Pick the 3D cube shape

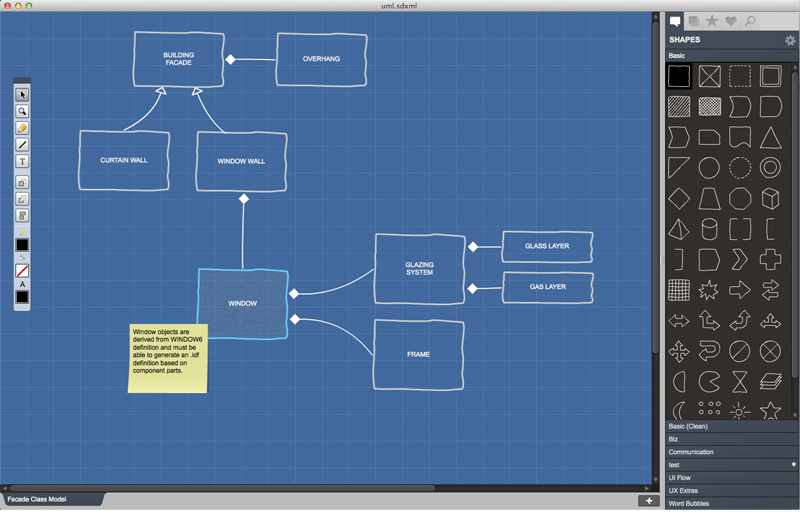pyautogui.click(x=769, y=197)
